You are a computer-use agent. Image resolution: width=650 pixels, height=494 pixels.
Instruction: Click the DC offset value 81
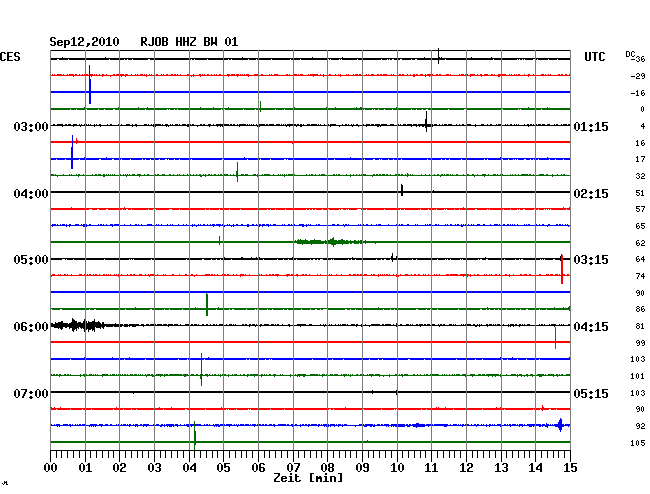[640, 326]
